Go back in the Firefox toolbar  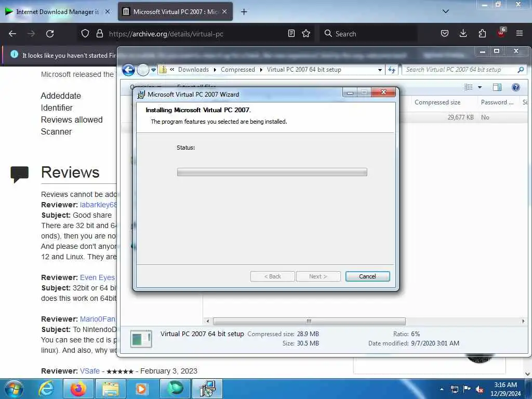coord(12,34)
